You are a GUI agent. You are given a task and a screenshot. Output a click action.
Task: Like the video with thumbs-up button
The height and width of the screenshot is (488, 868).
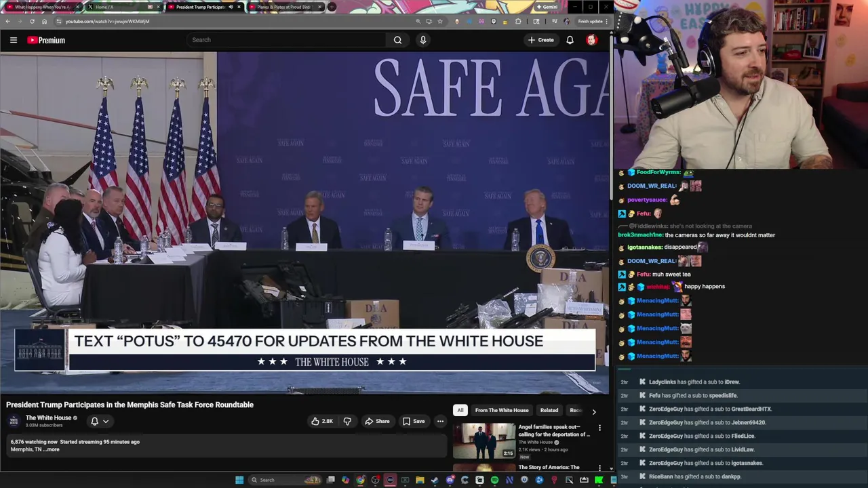(322, 421)
